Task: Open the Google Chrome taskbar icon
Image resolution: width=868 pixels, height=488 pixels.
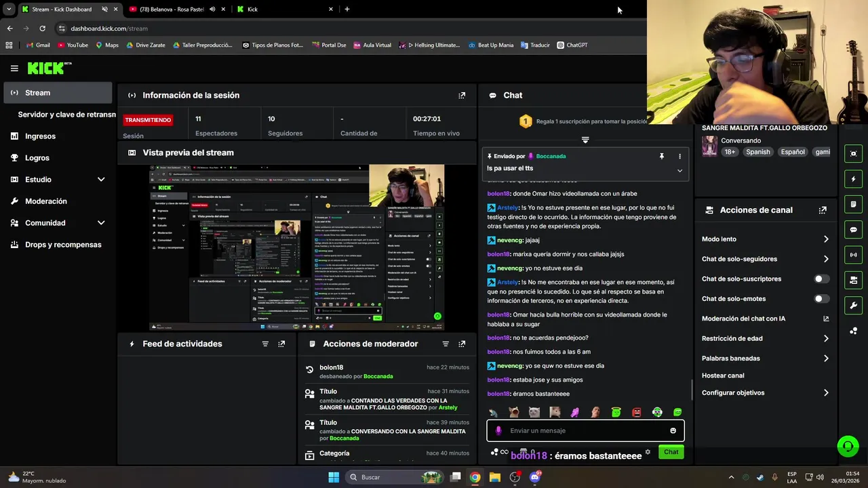Action: coord(475,477)
